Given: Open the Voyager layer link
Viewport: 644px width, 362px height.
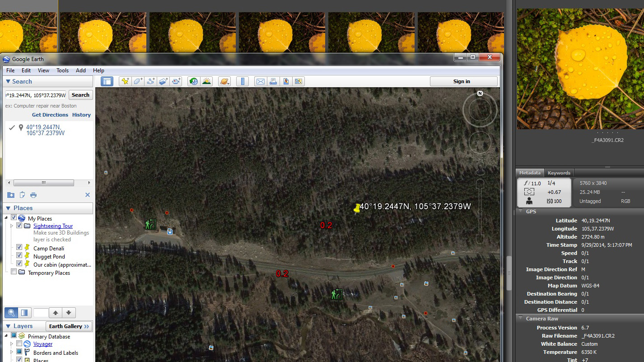Looking at the screenshot, I should pos(43,344).
